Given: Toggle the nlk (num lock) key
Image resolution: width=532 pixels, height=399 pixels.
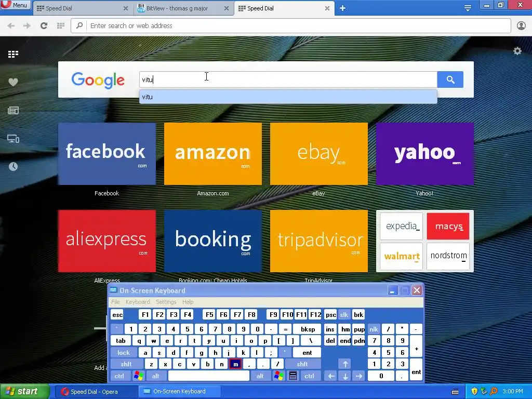Looking at the screenshot, I should click(374, 329).
